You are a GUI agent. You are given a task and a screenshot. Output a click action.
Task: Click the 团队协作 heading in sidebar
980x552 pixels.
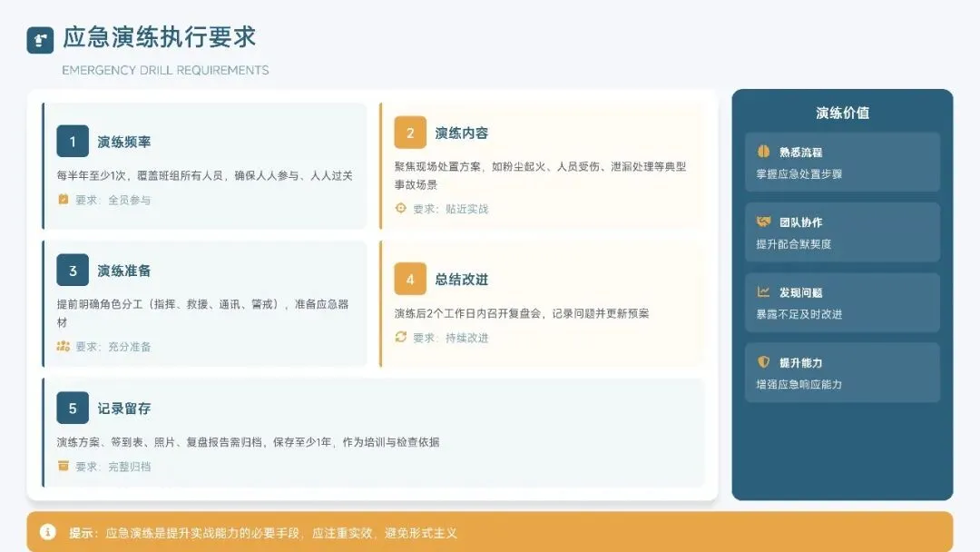click(800, 222)
